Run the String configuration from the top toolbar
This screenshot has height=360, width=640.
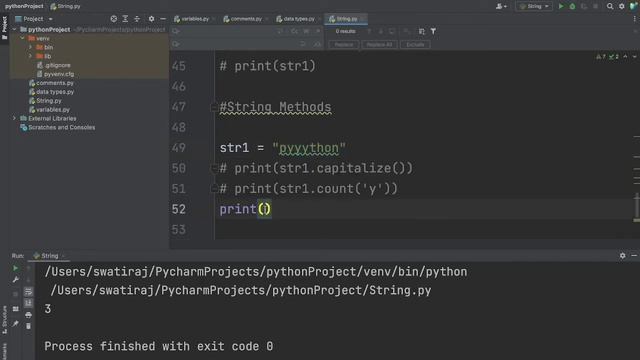coord(561,6)
